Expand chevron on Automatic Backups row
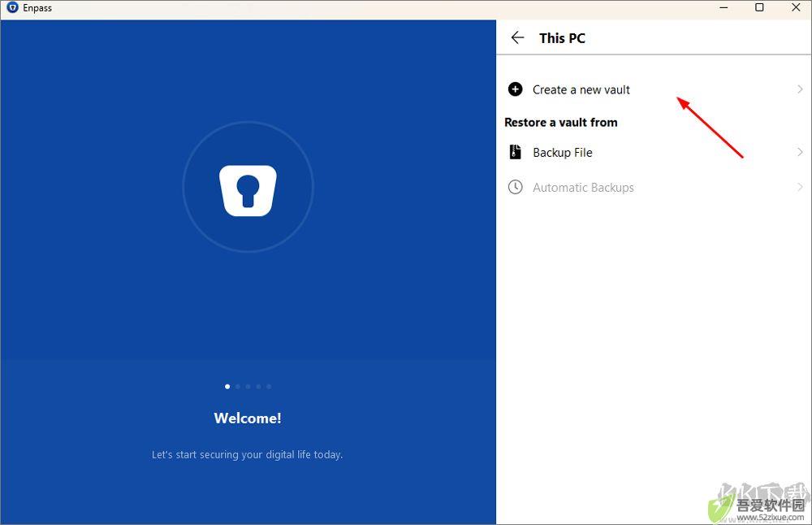812x525 pixels. click(800, 187)
